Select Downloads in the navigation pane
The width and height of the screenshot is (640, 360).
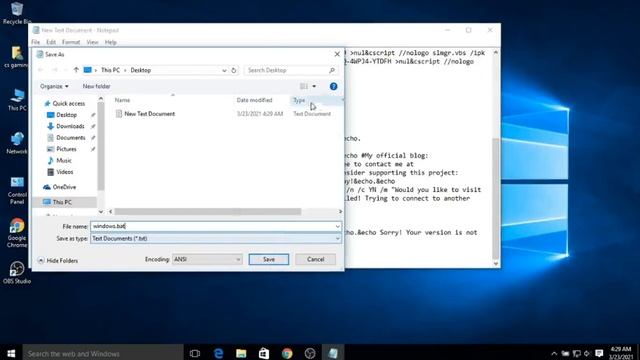[x=66, y=126]
